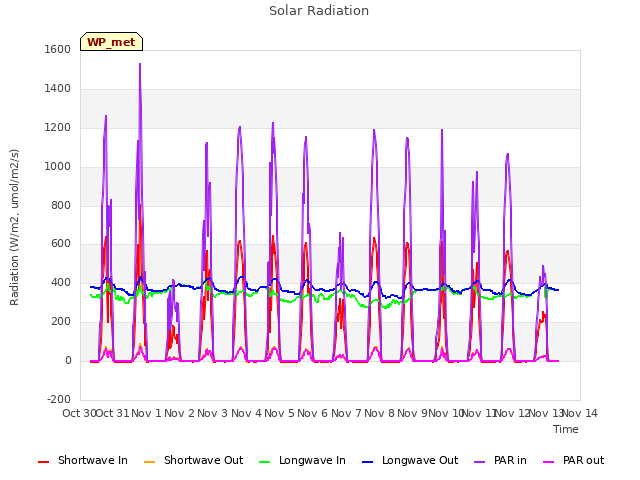Click the 1600 y-axis tick label

coord(58,49)
